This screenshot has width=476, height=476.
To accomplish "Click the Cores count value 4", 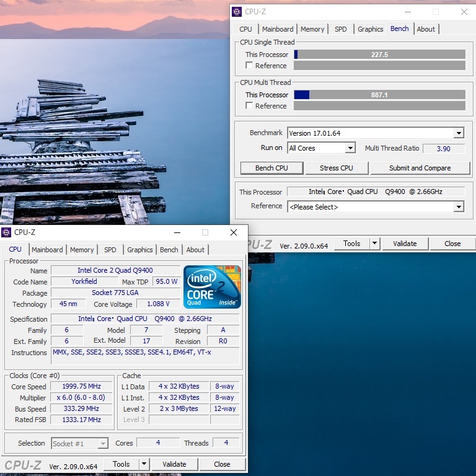I will pos(158,443).
